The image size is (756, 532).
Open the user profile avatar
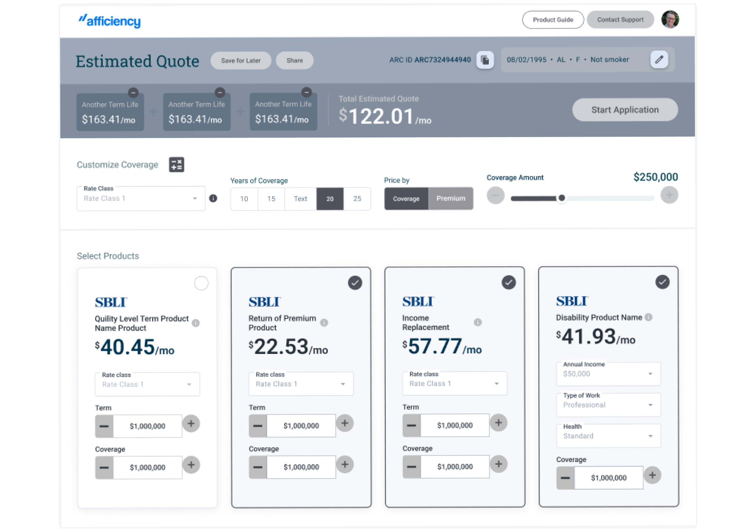point(670,19)
